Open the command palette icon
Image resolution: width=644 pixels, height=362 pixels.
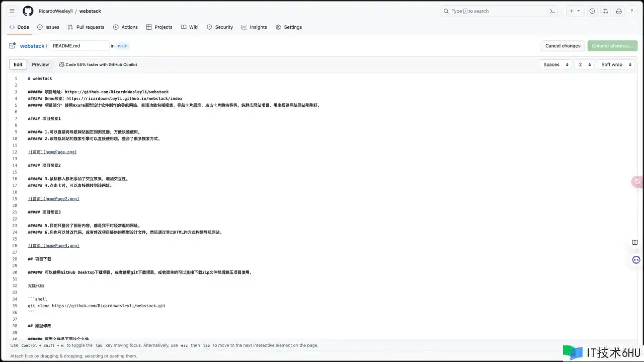[x=552, y=11]
